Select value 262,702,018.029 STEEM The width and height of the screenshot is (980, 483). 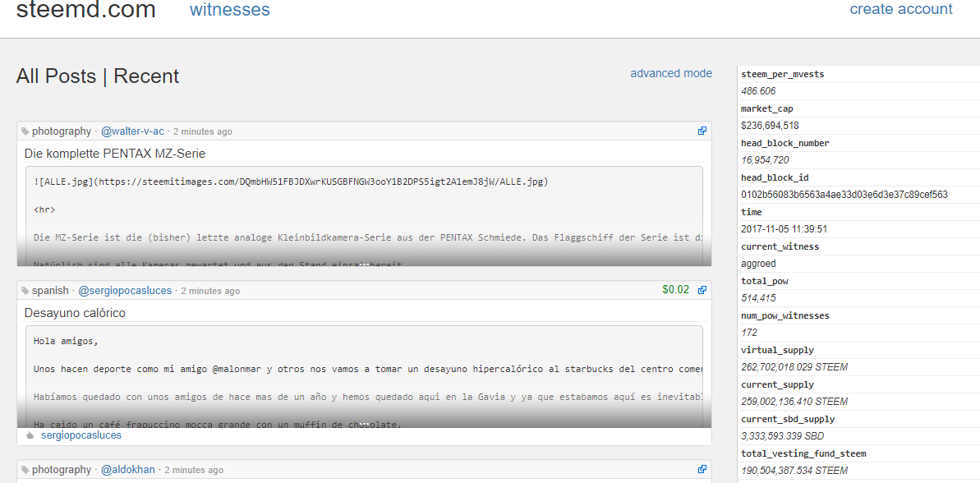click(794, 367)
